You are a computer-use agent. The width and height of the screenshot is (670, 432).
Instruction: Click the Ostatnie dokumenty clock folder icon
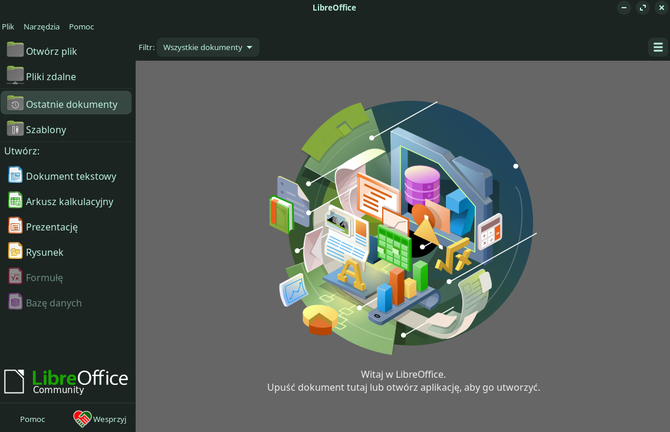pyautogui.click(x=15, y=103)
